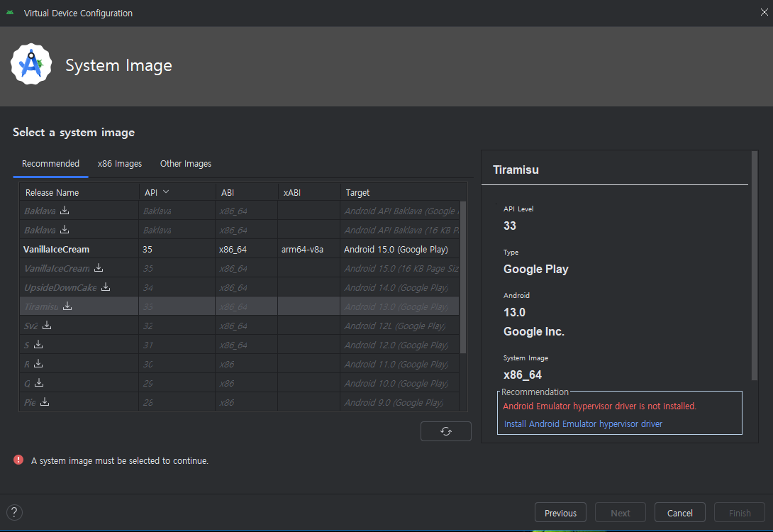The height and width of the screenshot is (532, 773).
Task: Download the R Android 11.0 image
Action: tap(38, 363)
